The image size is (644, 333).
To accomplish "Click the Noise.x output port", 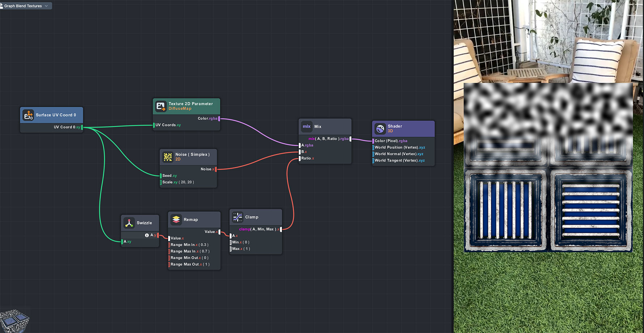I will click(x=216, y=169).
